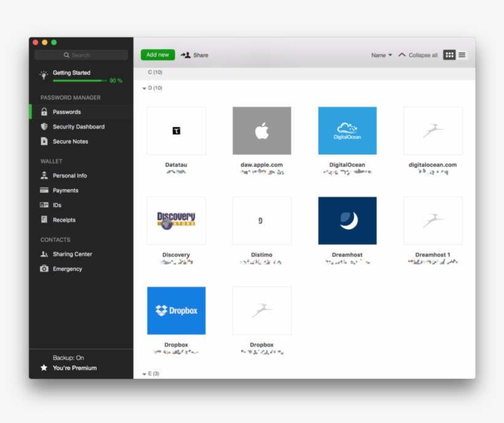
Task: Switch to grid view layout
Action: coord(449,55)
